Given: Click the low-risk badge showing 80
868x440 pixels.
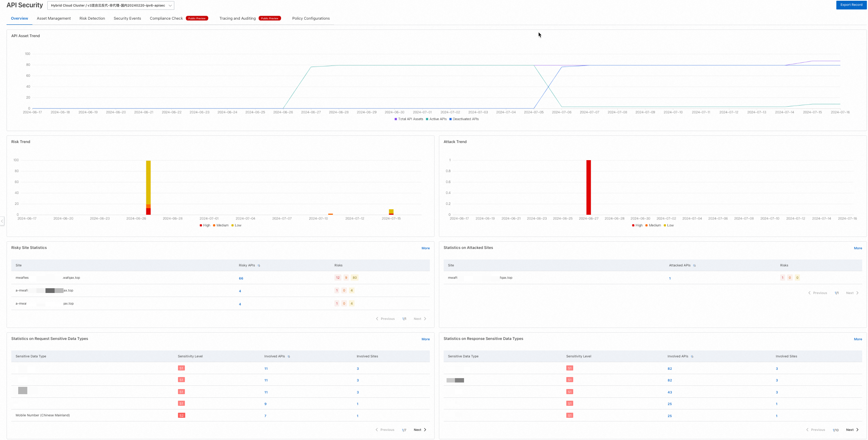Looking at the screenshot, I should (354, 278).
